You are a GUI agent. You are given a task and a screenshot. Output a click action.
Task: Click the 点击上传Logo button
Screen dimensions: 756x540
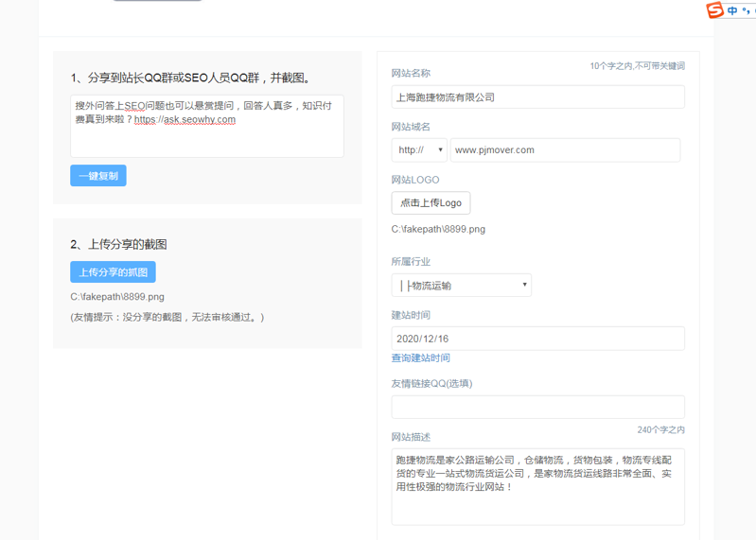tap(431, 203)
